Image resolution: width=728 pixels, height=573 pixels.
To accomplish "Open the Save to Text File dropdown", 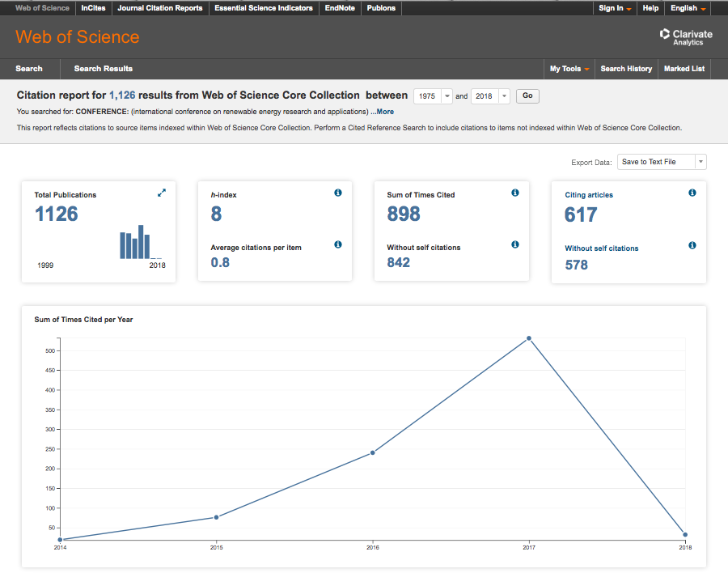I will click(x=662, y=162).
